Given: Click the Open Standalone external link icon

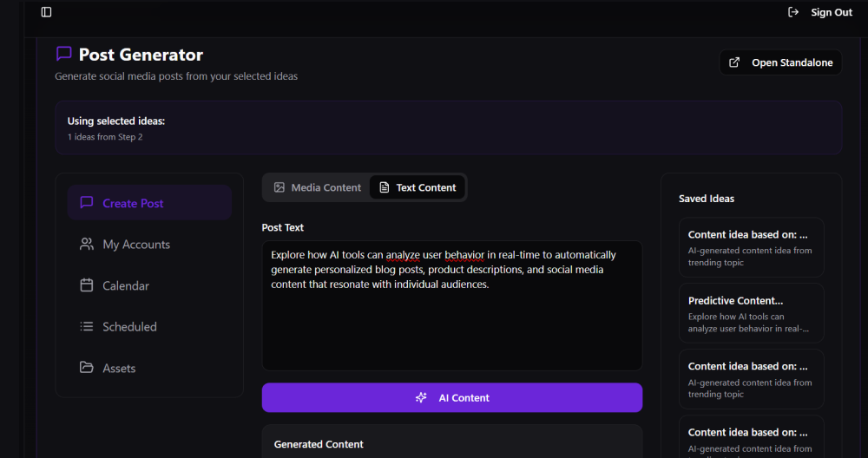Looking at the screenshot, I should pyautogui.click(x=734, y=62).
